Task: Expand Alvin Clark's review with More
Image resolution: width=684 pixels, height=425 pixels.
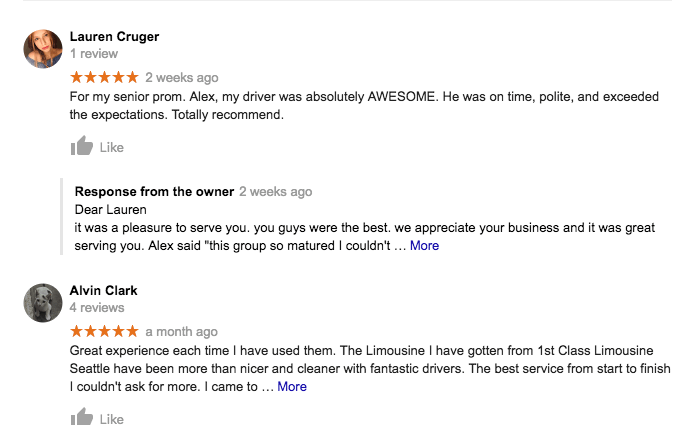Action: click(x=292, y=386)
